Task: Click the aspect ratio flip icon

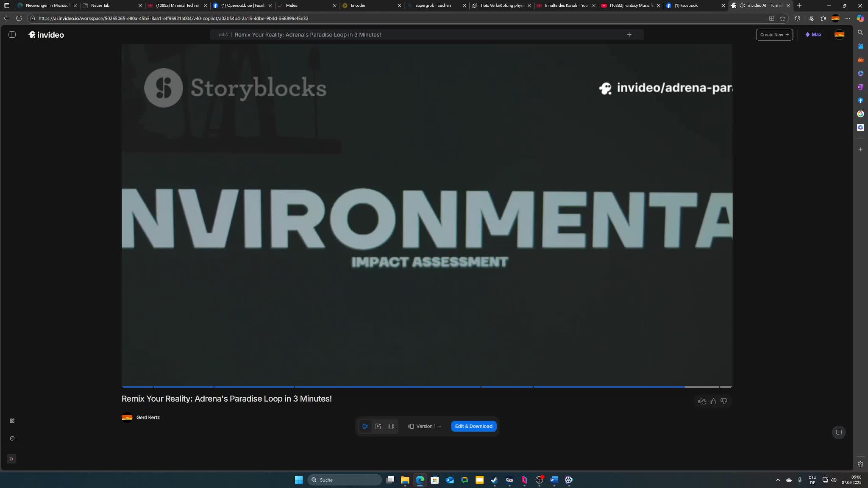Action: point(391,426)
